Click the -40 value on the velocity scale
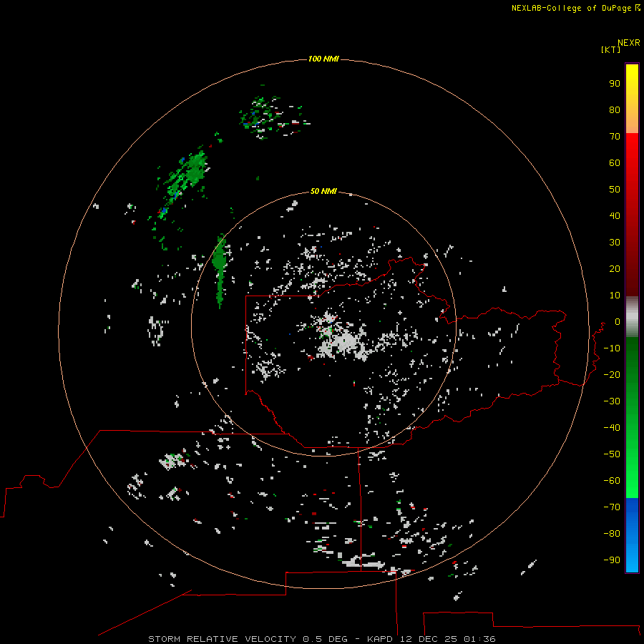This screenshot has height=644, width=644. tap(612, 428)
